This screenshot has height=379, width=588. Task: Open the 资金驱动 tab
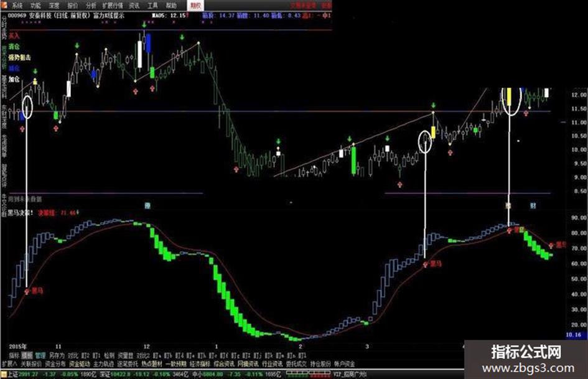80,363
